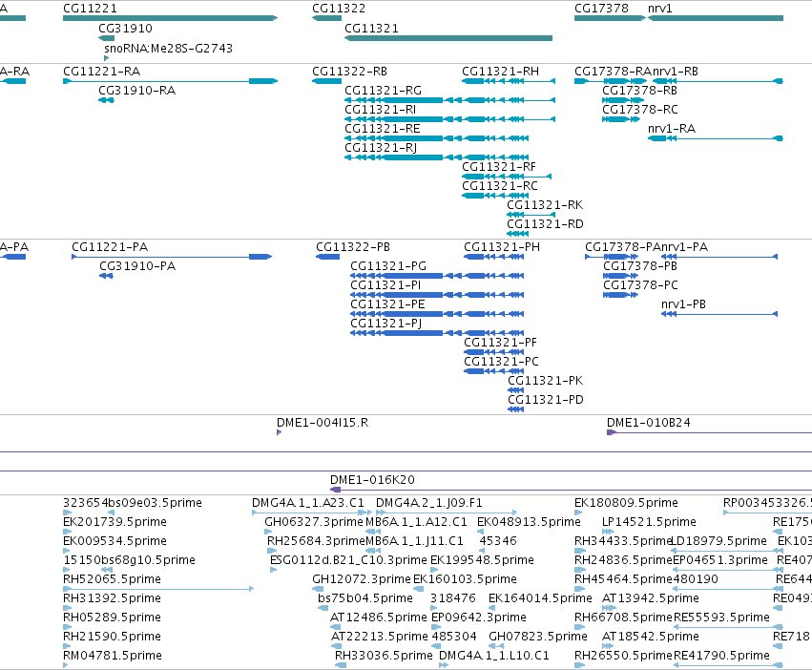Select transcript CG11321-RJ label
Screen dimensions: 812x670
coord(381,148)
